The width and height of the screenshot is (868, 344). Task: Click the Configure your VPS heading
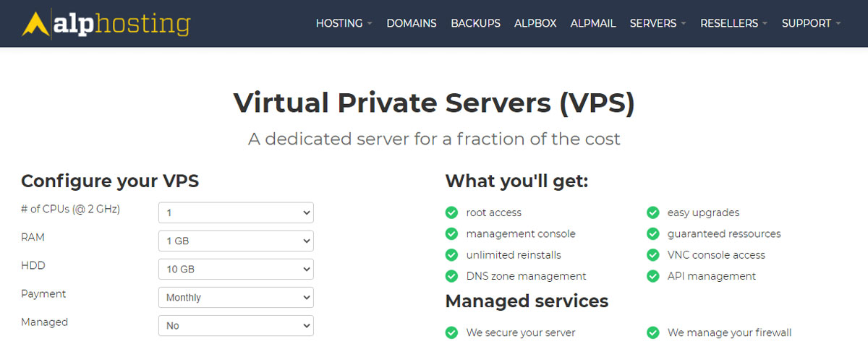pos(110,181)
